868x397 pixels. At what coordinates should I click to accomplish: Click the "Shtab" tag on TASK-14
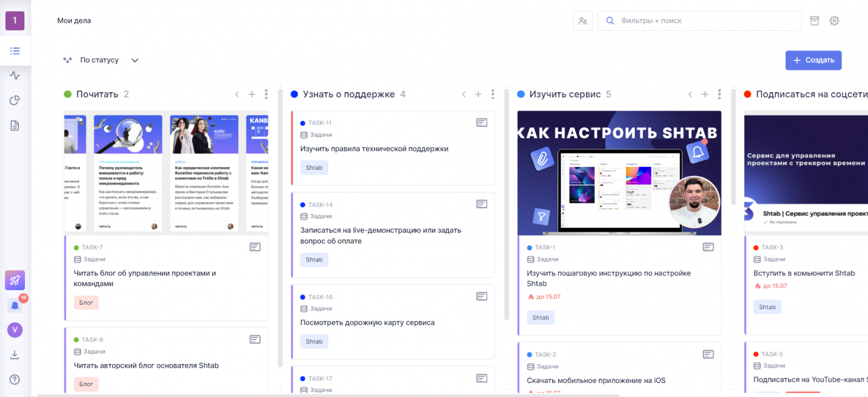[314, 260]
